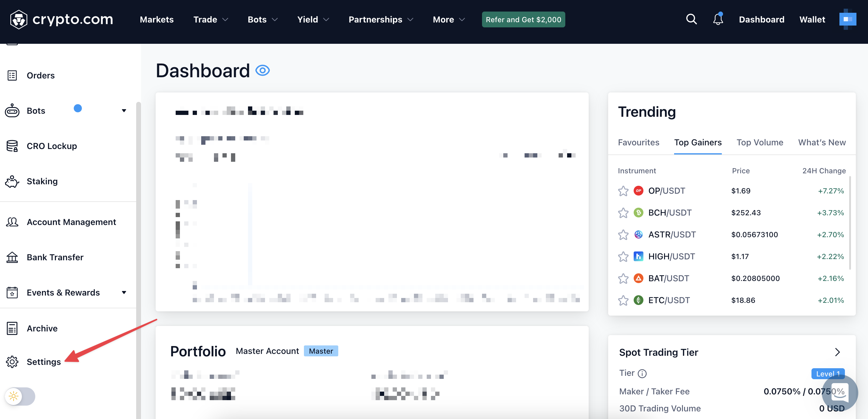Click the Trade dropdown menu item
The height and width of the screenshot is (419, 868).
click(210, 19)
